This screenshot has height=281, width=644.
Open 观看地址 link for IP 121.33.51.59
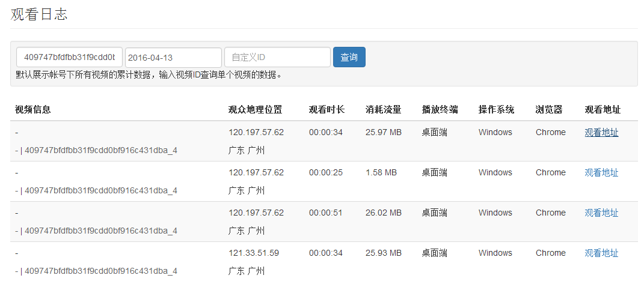pos(601,253)
